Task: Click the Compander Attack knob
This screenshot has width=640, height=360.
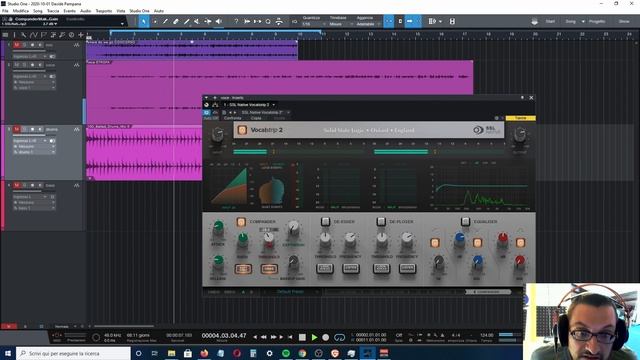Action: [218, 226]
